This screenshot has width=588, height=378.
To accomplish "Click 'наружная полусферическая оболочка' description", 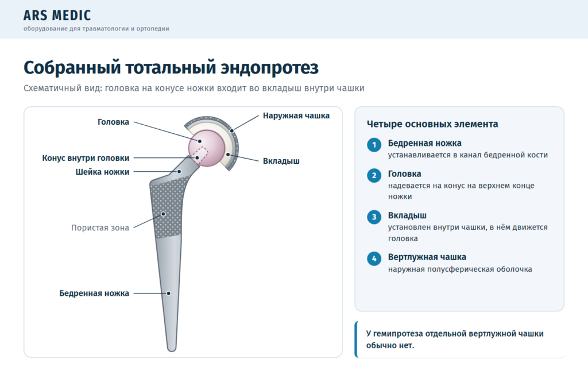I will [x=460, y=269].
